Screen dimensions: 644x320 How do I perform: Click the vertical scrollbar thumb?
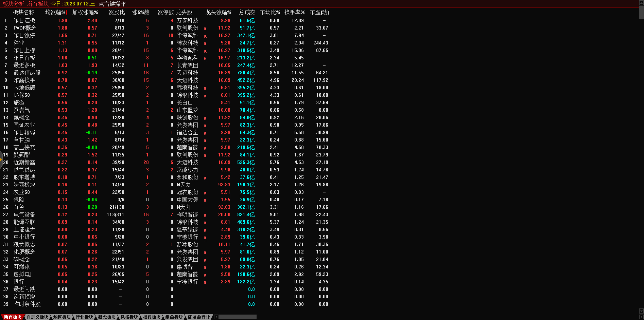click(x=641, y=12)
